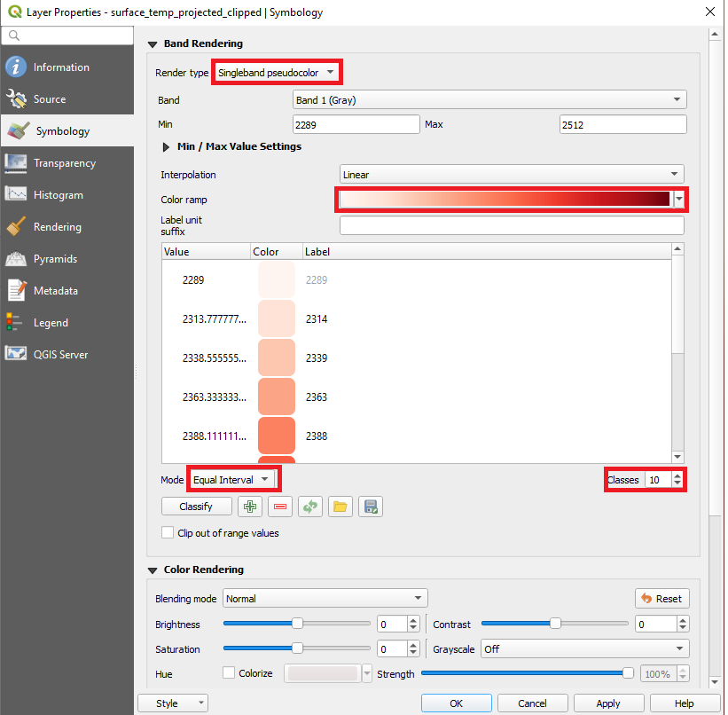
Task: Switch to the Metadata tab
Action: [55, 291]
